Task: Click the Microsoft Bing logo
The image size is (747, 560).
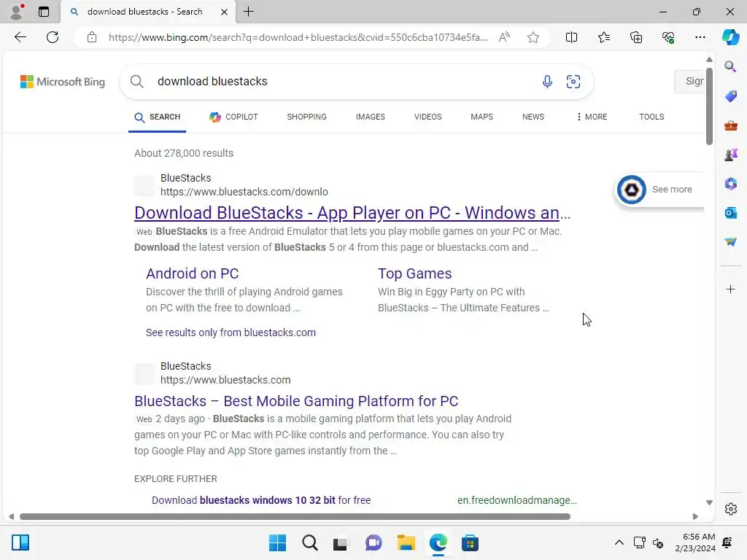Action: 63,82
